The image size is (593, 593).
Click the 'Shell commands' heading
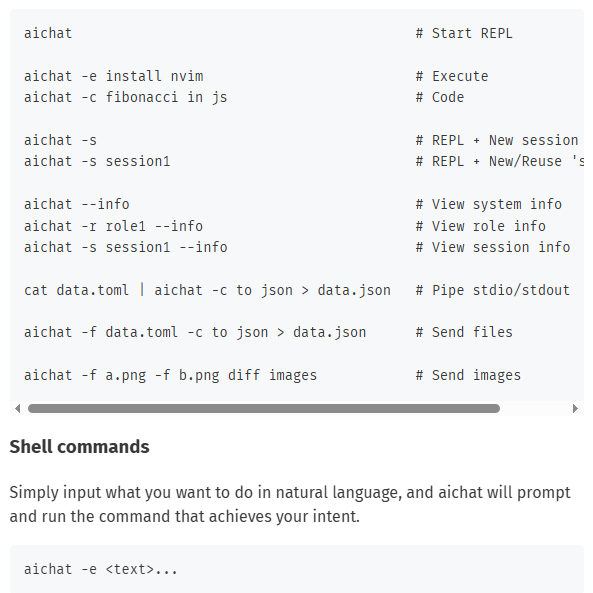point(79,447)
